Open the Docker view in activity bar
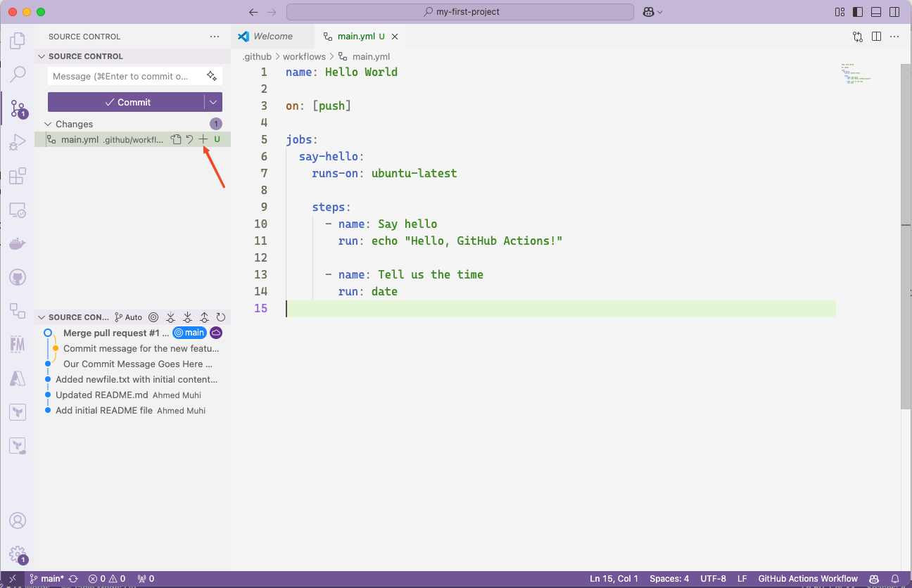 (x=18, y=244)
